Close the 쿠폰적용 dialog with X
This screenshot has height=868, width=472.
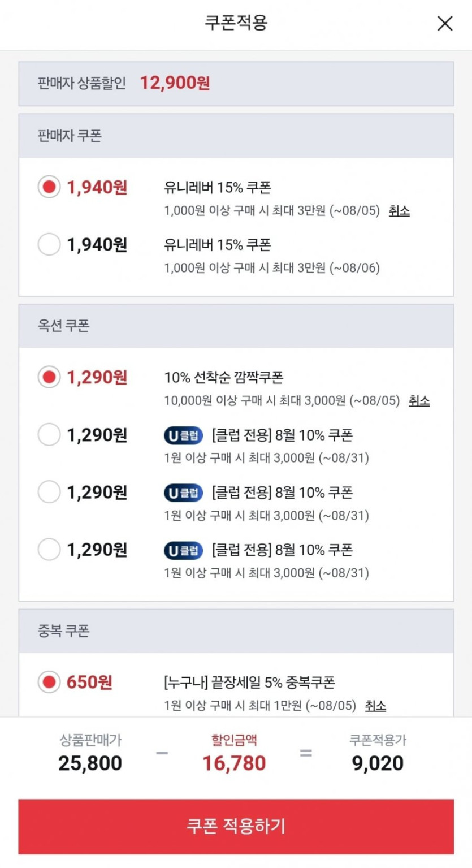(x=445, y=24)
